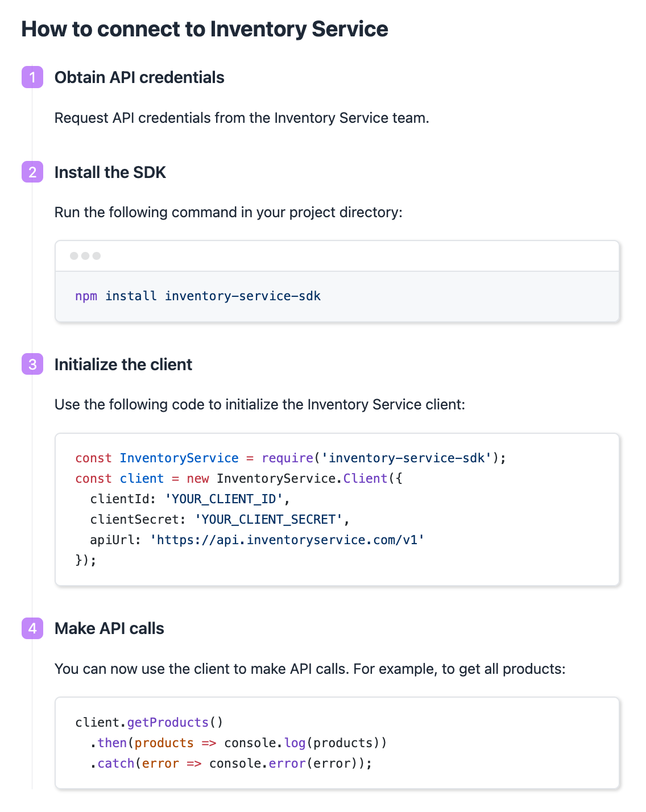The width and height of the screenshot is (646, 812).
Task: Click the step 3 number badge
Action: coord(32,364)
